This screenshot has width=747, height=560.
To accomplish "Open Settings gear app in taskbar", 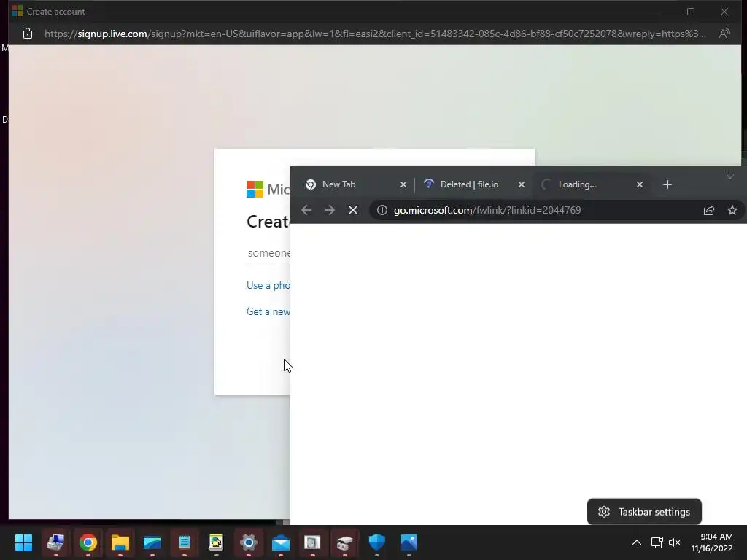I will (x=249, y=542).
